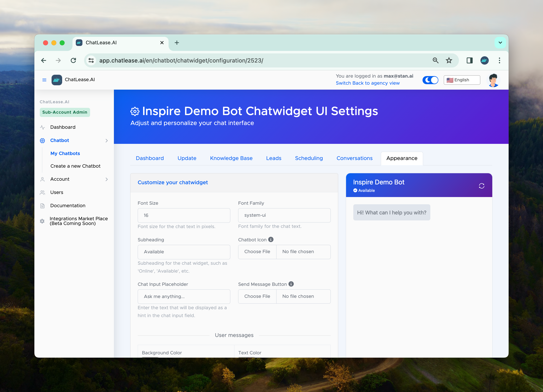Screen dimensions: 543x392
Task: Click the user avatar in the header
Action: pyautogui.click(x=493, y=80)
